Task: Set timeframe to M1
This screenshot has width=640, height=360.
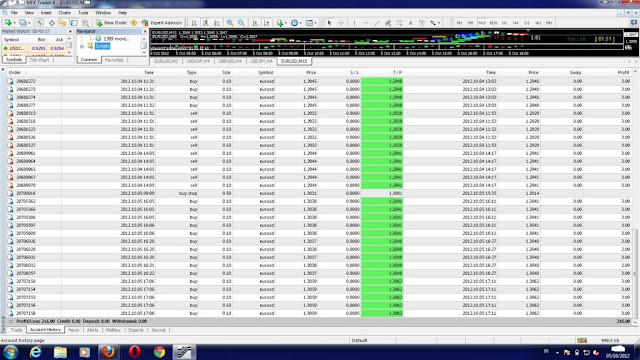Action: (x=460, y=23)
